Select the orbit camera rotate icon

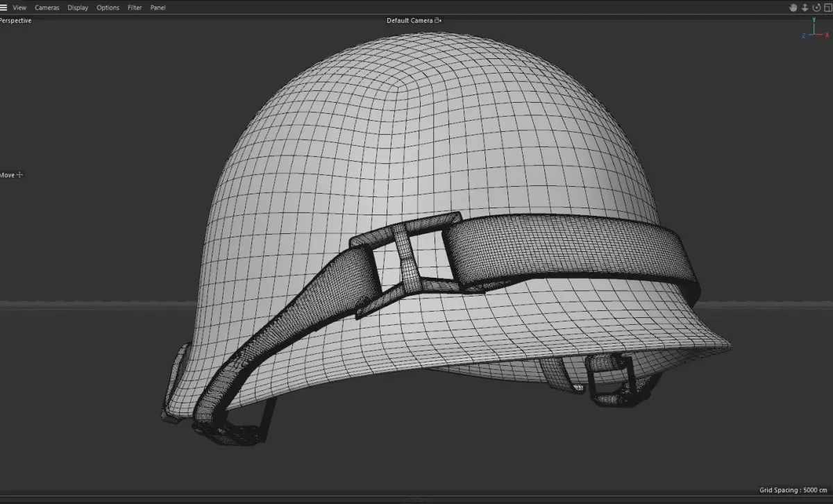pyautogui.click(x=816, y=8)
